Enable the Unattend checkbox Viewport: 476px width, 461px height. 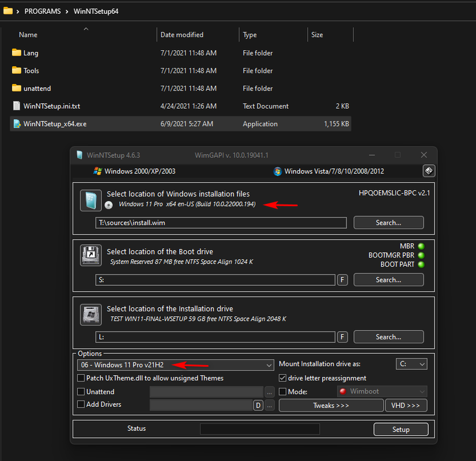point(81,391)
